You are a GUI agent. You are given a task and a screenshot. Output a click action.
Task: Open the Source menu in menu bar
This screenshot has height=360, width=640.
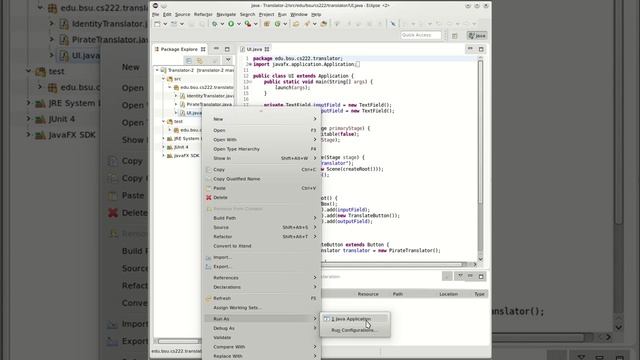click(x=182, y=14)
